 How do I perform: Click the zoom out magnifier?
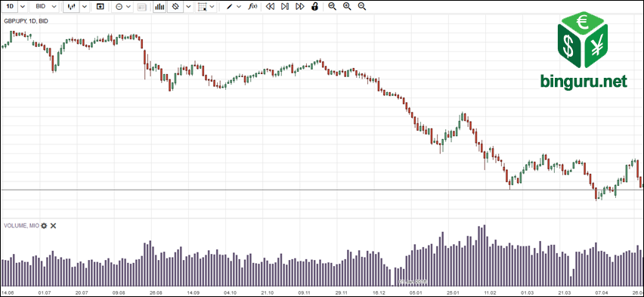362,7
